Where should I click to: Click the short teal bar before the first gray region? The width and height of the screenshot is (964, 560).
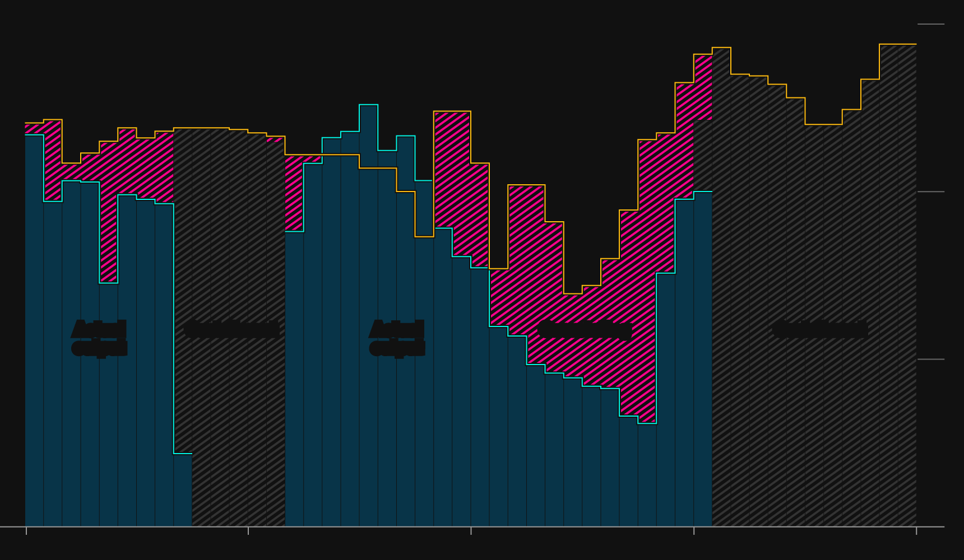183,489
